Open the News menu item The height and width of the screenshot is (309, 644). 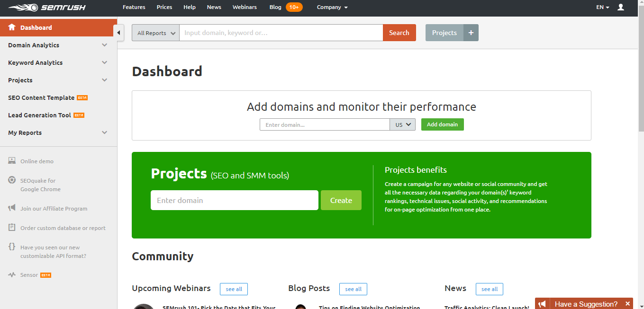214,7
